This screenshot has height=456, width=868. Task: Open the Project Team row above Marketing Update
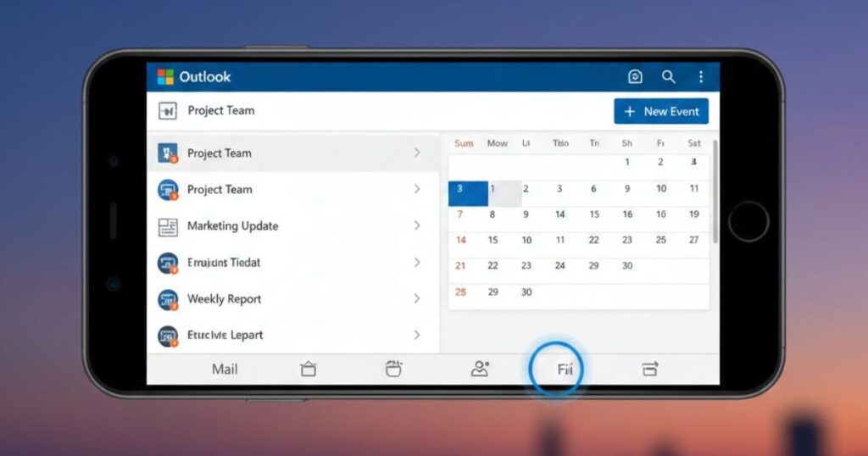click(x=292, y=189)
